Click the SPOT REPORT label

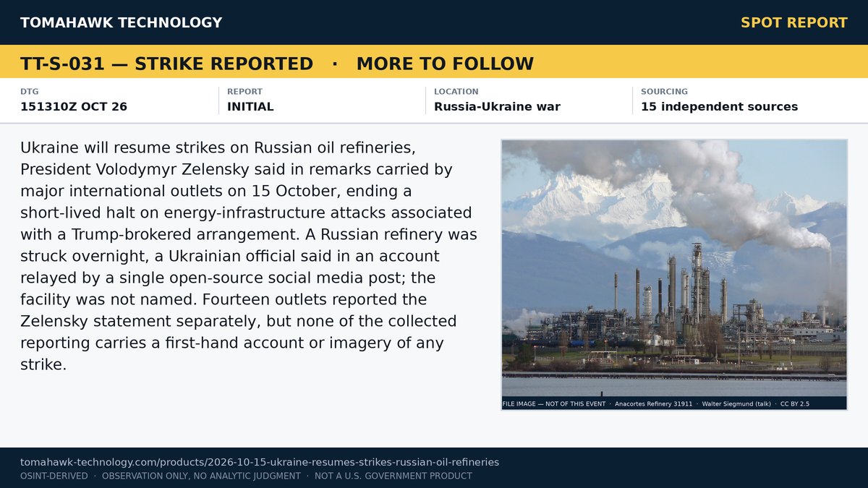794,22
